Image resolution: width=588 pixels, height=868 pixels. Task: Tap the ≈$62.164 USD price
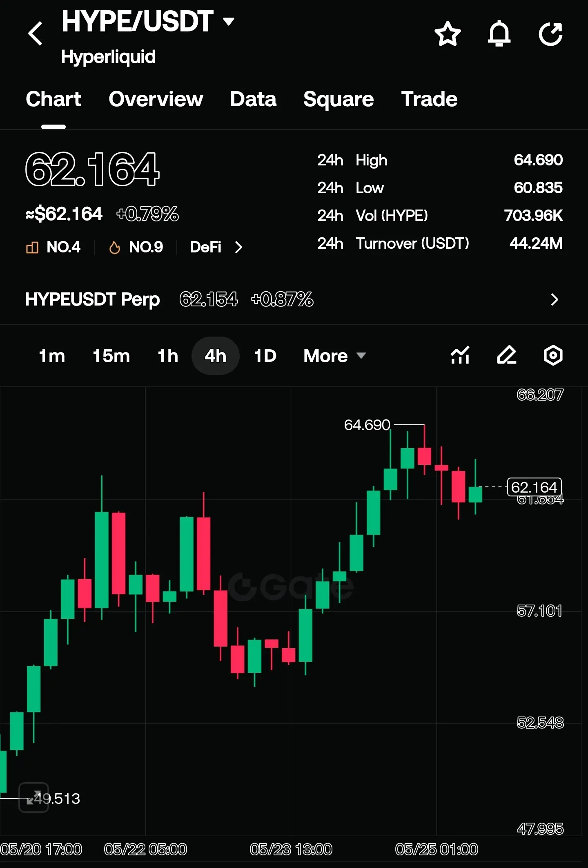64,214
